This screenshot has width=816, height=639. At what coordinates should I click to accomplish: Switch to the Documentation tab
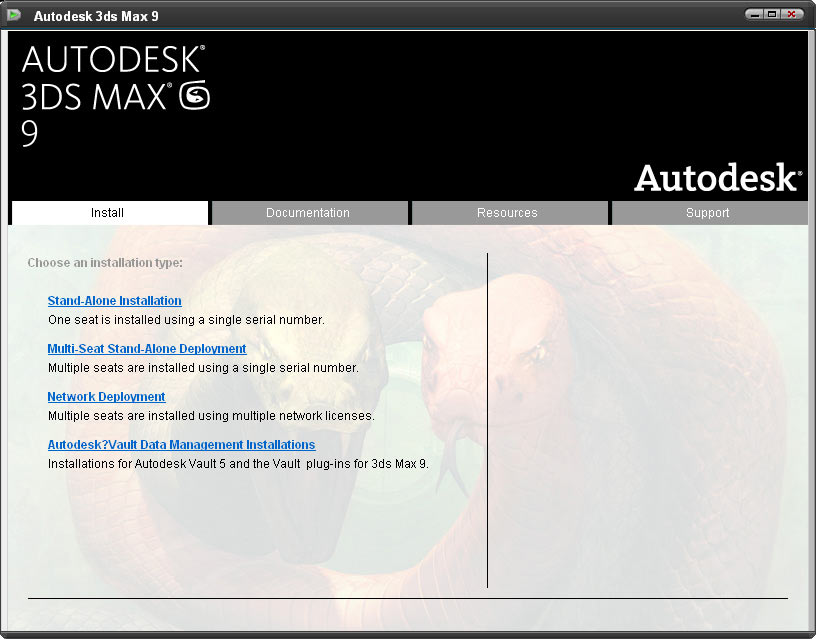(310, 213)
